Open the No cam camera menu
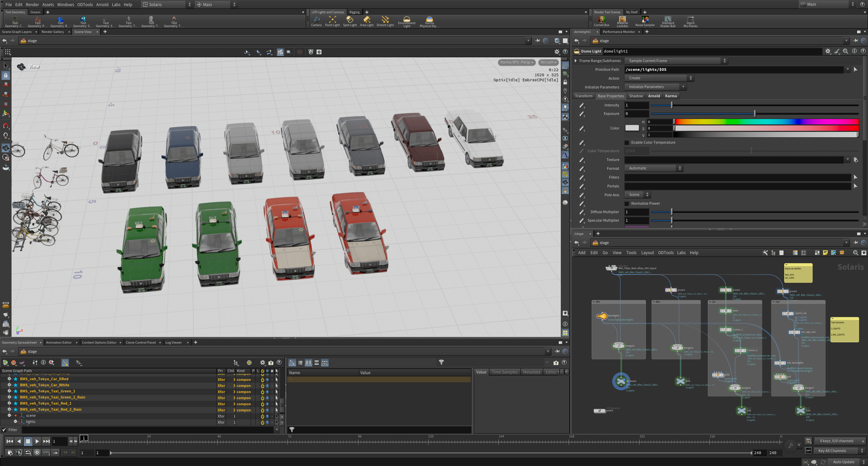This screenshot has height=466, width=868. tap(548, 62)
